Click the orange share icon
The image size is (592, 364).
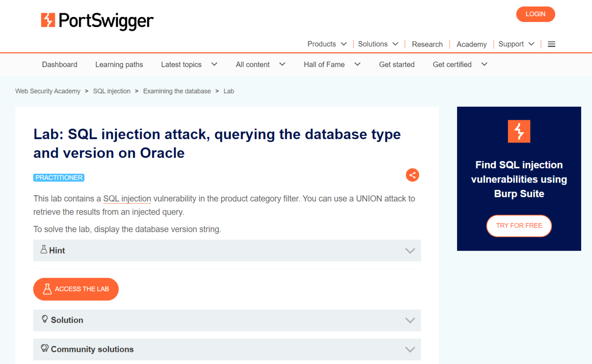coord(412,175)
